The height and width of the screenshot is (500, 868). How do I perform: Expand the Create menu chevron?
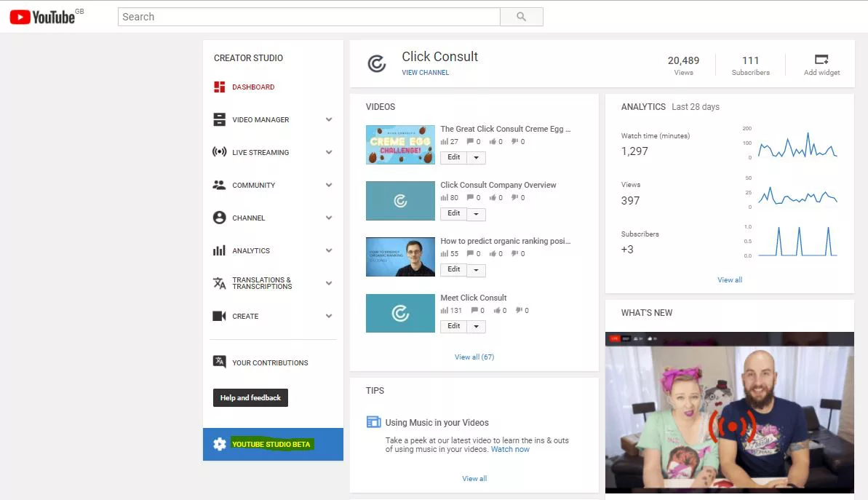[x=329, y=316]
